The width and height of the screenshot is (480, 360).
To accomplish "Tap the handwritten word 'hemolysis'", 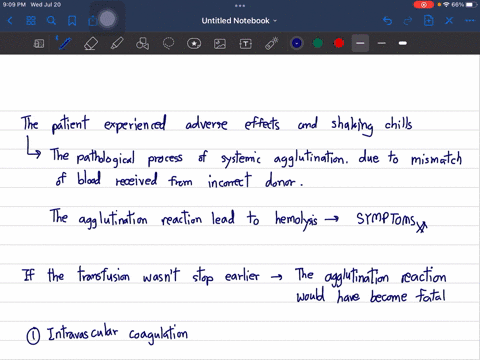I will pos(296,220).
